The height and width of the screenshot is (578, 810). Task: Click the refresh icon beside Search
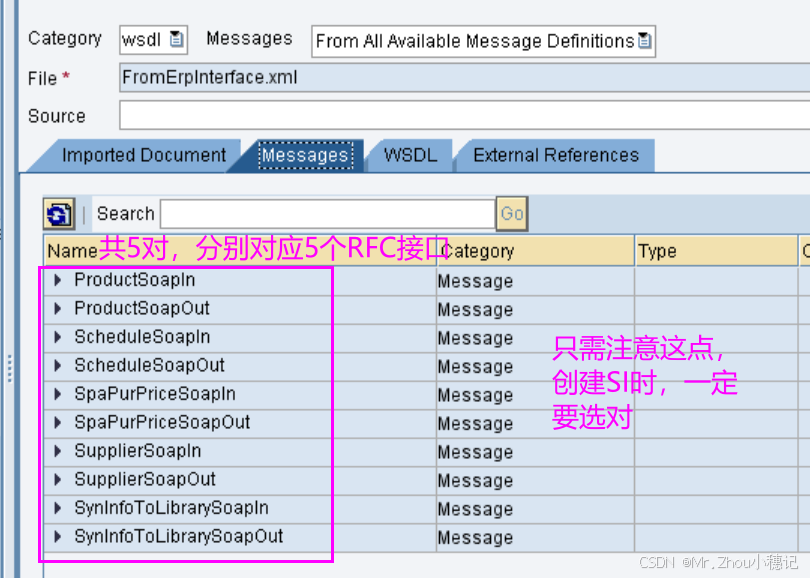(58, 213)
